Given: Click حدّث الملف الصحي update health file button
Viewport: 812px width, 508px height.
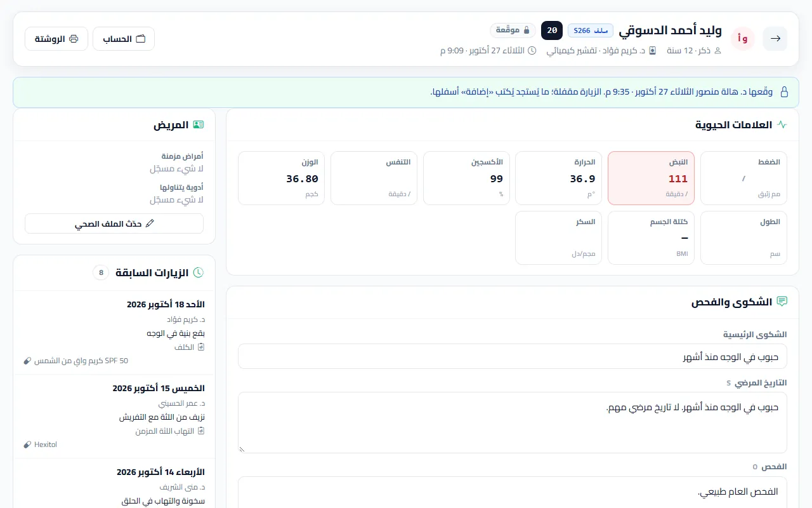Looking at the screenshot, I should [x=114, y=224].
